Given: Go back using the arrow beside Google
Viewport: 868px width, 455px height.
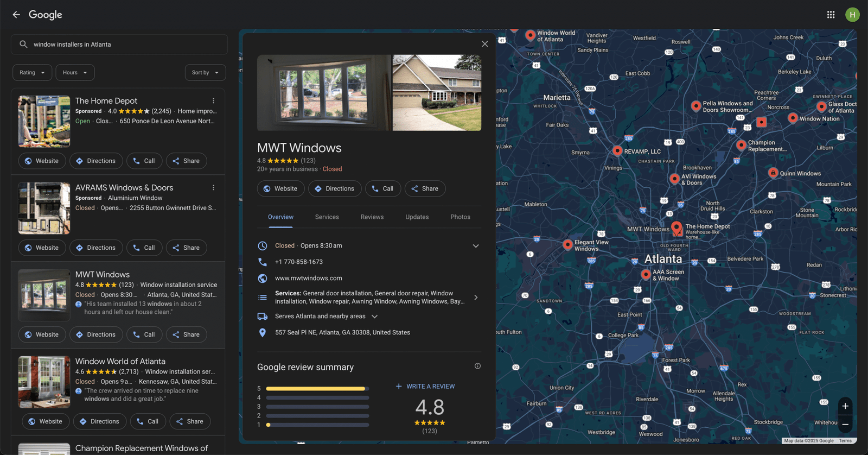Looking at the screenshot, I should pos(16,15).
